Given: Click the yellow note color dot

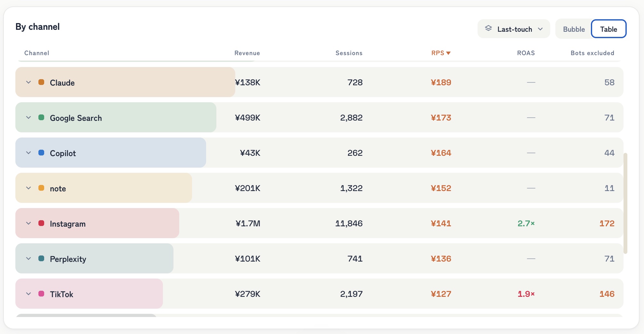Looking at the screenshot, I should (x=41, y=188).
